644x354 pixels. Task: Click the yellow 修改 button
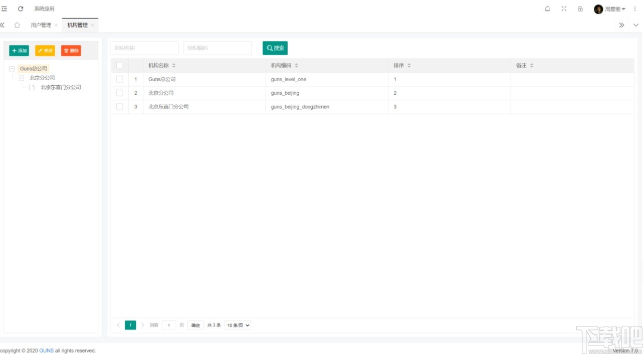pos(45,51)
